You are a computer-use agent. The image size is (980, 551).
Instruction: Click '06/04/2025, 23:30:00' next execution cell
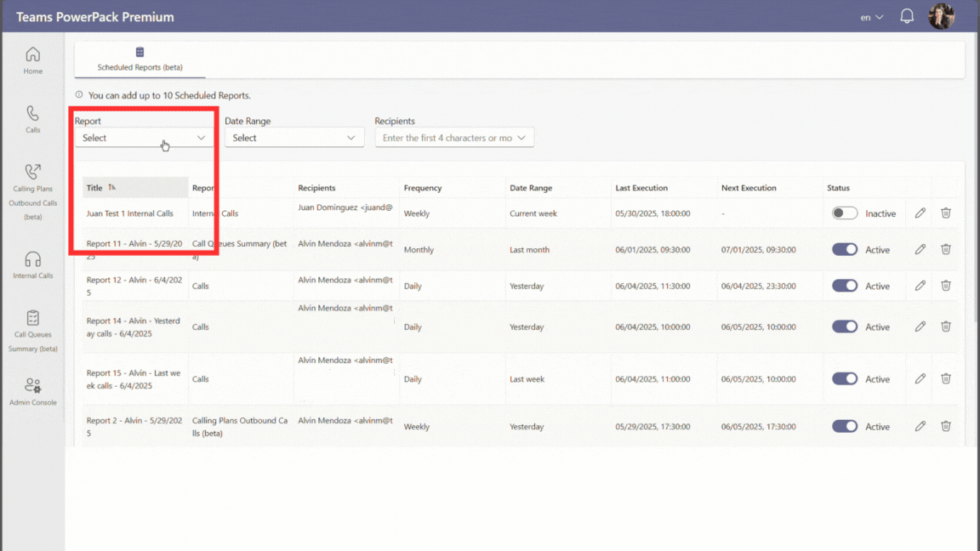[x=759, y=286]
